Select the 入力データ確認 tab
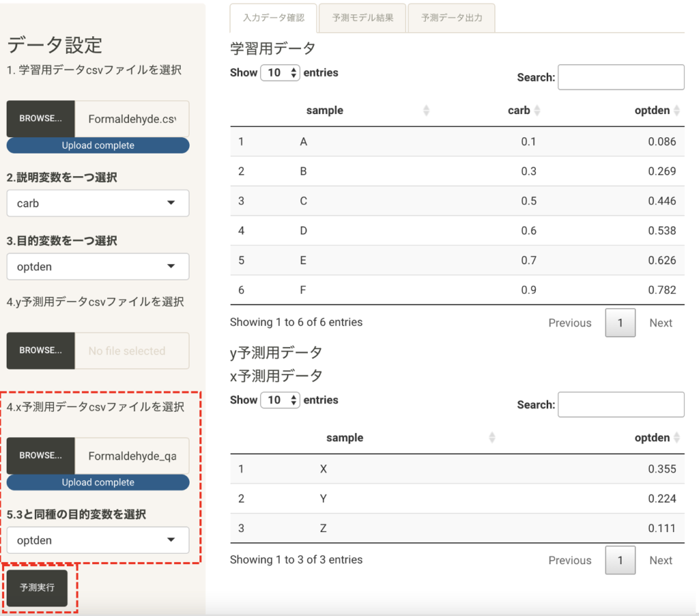 [x=274, y=18]
